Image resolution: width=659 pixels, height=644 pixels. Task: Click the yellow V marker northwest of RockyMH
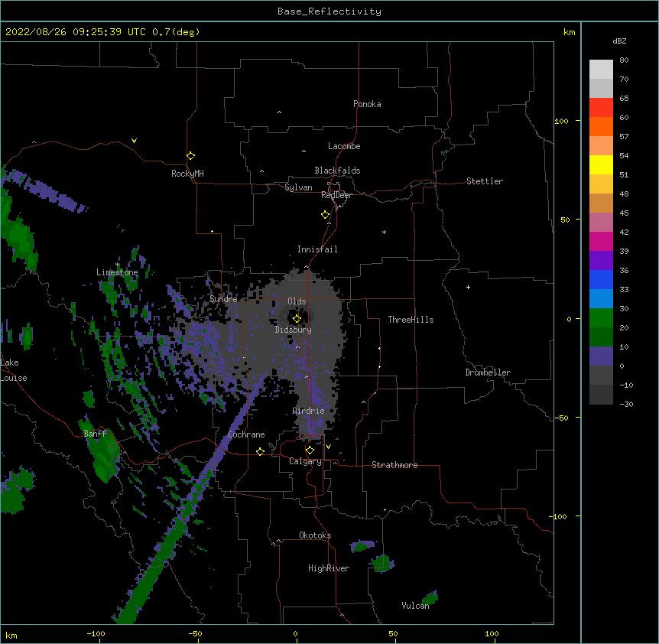[x=134, y=141]
